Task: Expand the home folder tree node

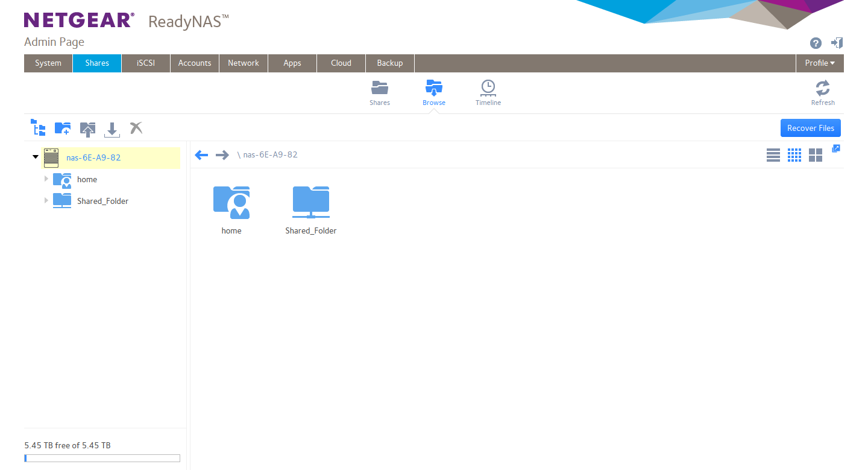Action: (x=46, y=179)
